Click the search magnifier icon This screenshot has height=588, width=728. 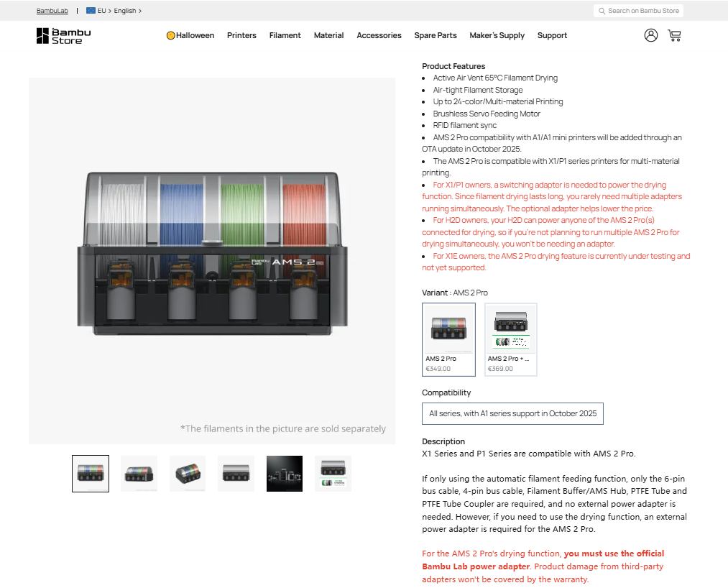pyautogui.click(x=602, y=11)
